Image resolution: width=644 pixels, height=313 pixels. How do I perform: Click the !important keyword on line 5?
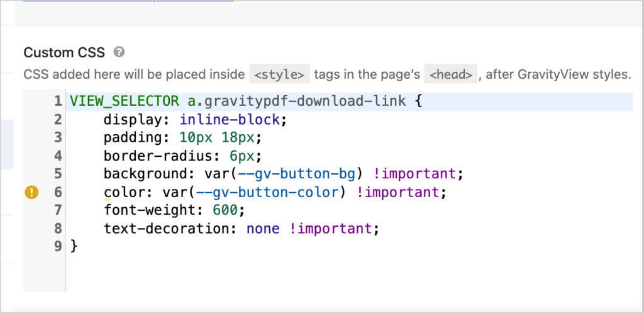(x=415, y=174)
